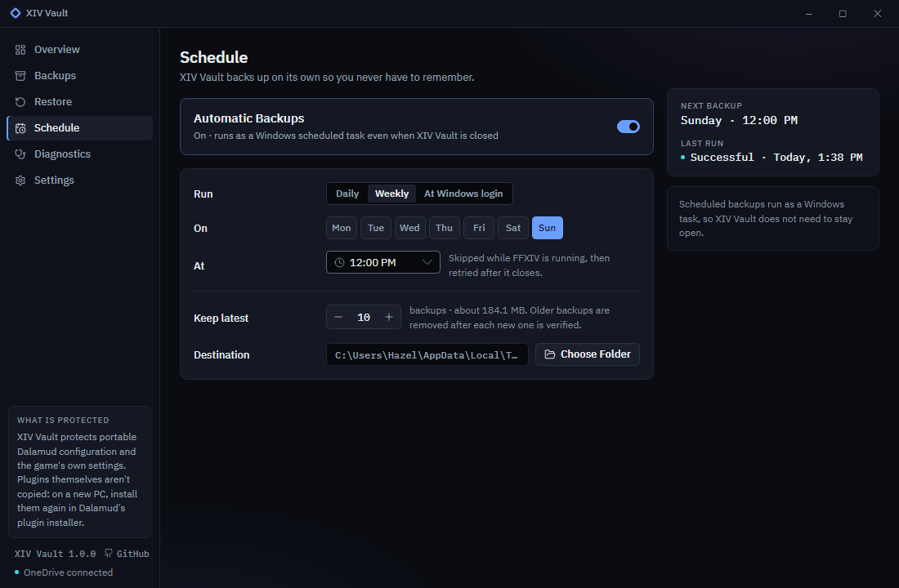899x588 pixels.
Task: Click the Choose Folder button
Action: [x=588, y=354]
